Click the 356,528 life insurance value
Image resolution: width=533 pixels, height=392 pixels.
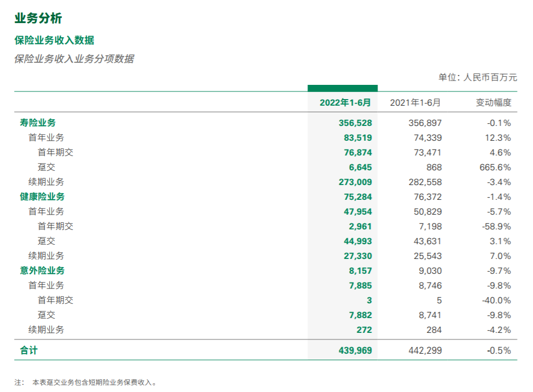pyautogui.click(x=355, y=123)
